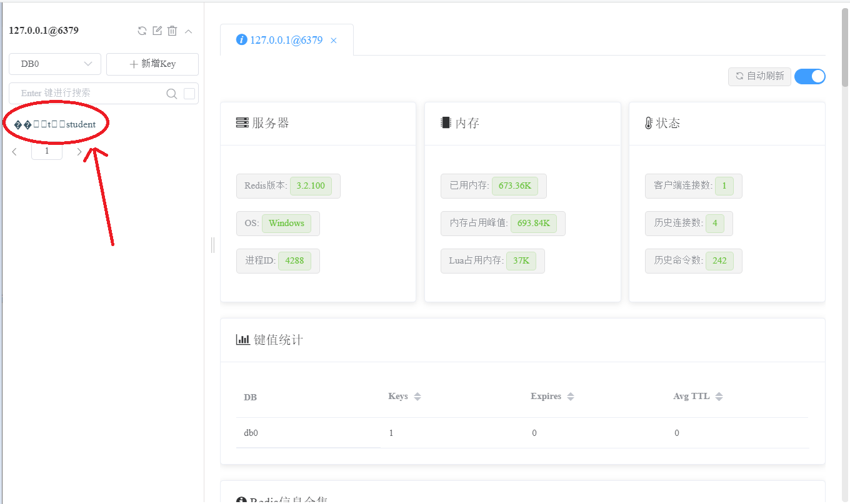
Task: Click the search magnifier in key search bar
Action: point(171,94)
